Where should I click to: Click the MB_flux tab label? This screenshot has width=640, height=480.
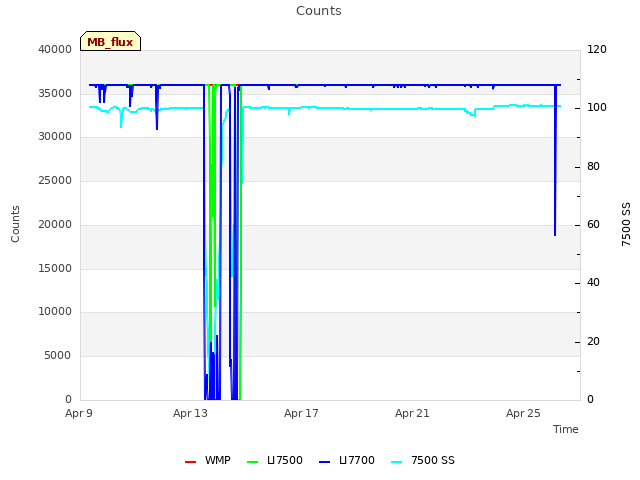pos(110,42)
